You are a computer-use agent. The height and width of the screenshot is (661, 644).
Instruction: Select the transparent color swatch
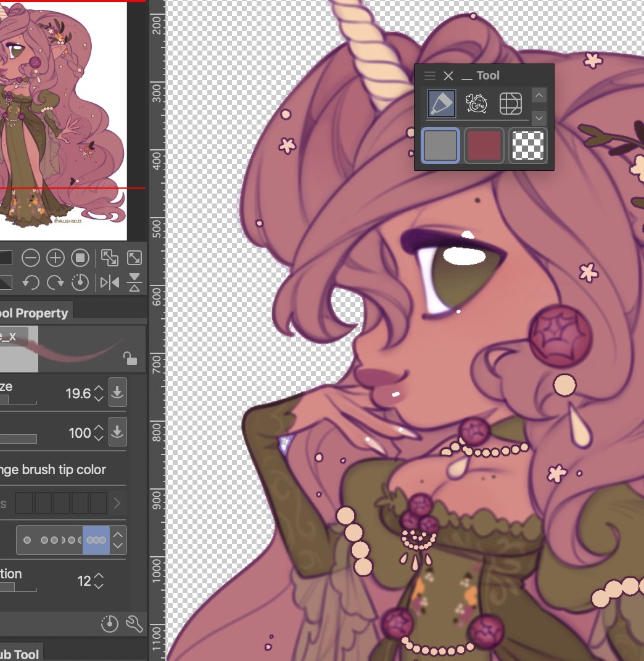(x=528, y=146)
